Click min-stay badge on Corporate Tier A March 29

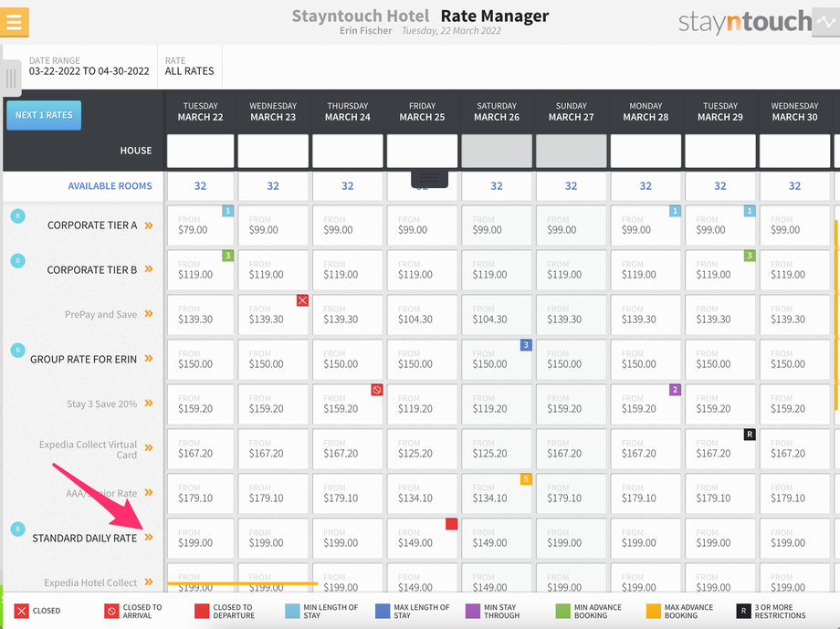coord(750,211)
